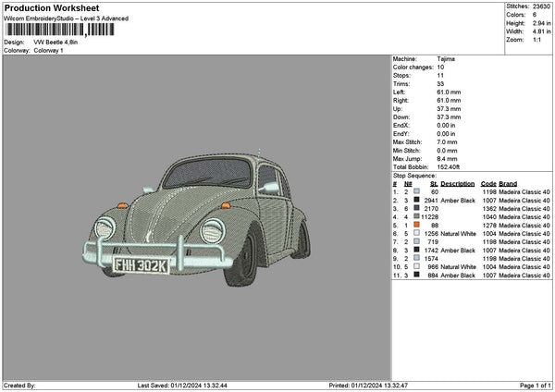Click the Machine value Tajima

pos(446,58)
